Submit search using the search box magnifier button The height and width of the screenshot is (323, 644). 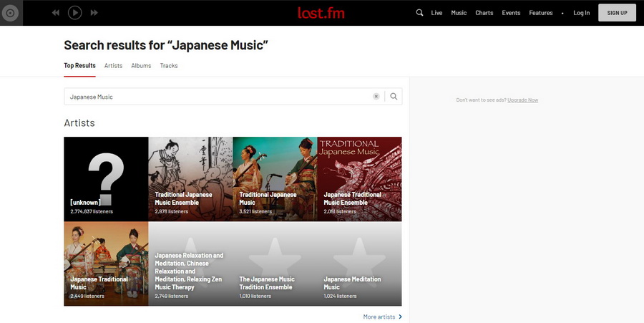click(394, 97)
